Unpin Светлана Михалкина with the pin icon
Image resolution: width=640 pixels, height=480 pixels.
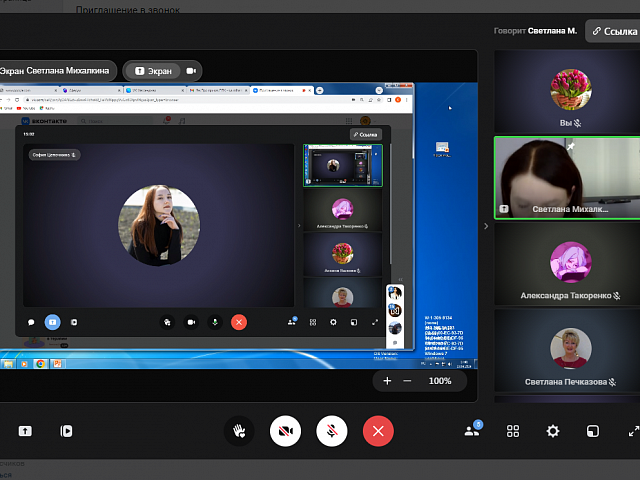click(x=571, y=146)
